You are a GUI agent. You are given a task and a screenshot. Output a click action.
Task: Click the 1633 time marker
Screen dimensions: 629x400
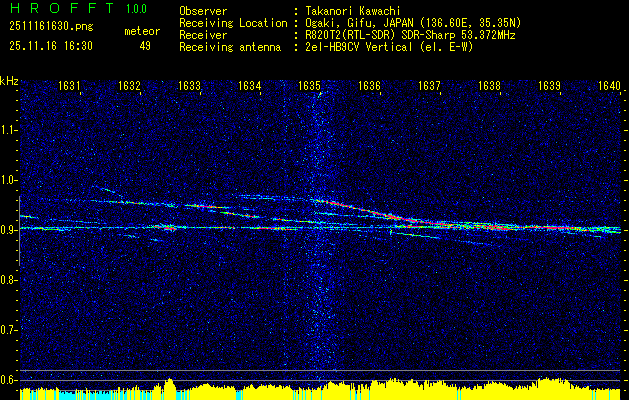(x=189, y=86)
